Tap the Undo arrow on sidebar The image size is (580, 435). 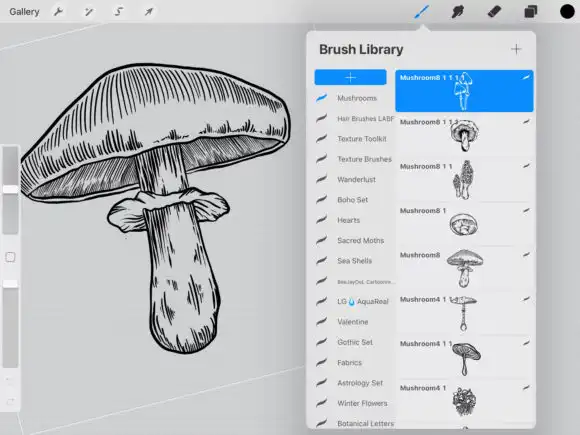click(x=10, y=380)
